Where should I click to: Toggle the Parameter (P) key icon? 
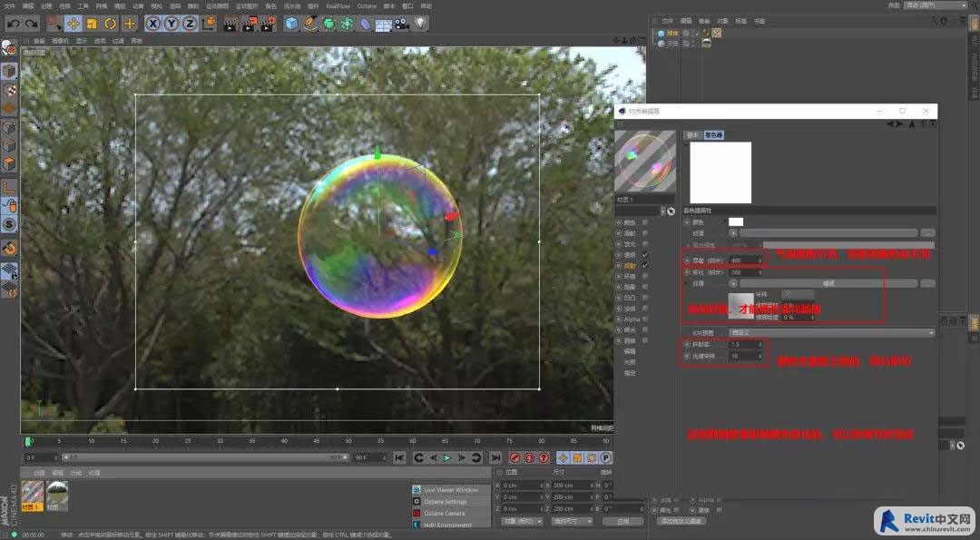coord(605,458)
